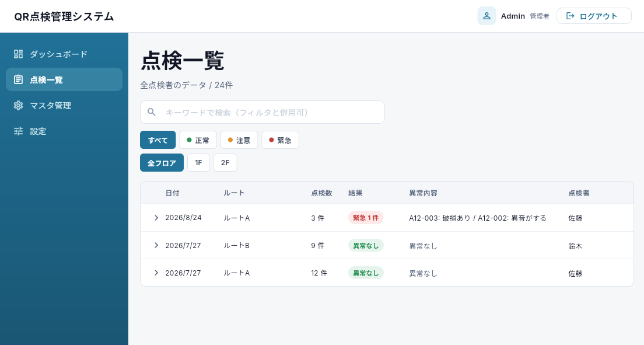Click the Admin user avatar icon

487,16
